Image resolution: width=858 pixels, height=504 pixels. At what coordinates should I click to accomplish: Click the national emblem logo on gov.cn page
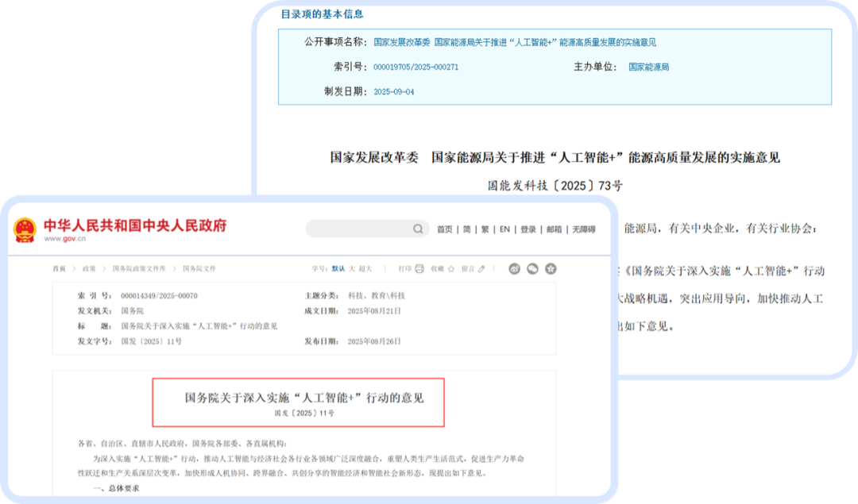click(x=25, y=229)
